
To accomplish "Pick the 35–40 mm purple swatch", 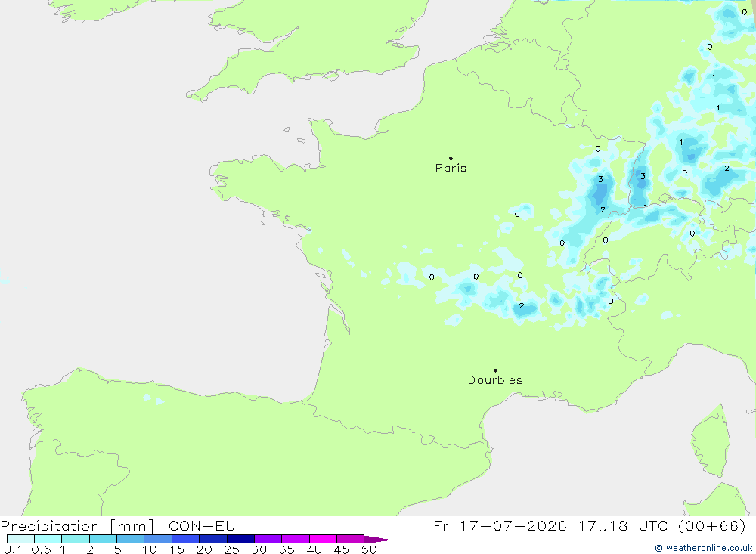I will (296, 539).
